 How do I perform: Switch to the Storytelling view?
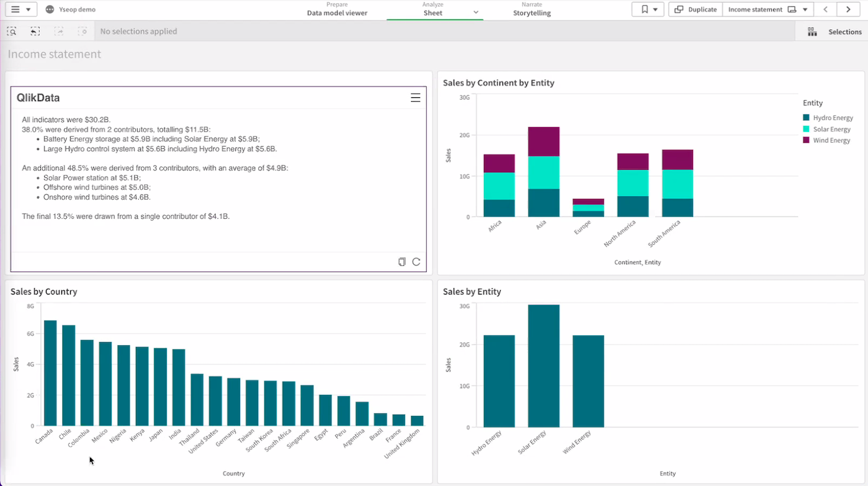(532, 9)
